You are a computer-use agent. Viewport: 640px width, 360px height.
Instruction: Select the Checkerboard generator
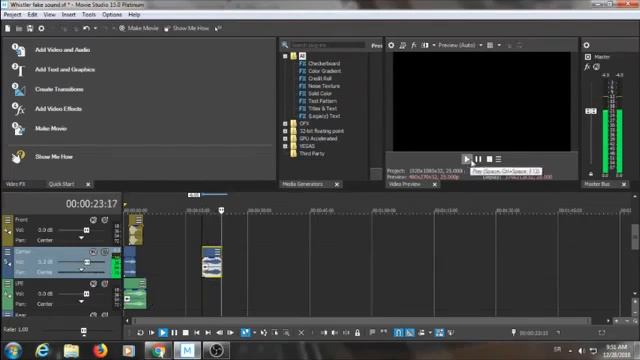click(324, 64)
